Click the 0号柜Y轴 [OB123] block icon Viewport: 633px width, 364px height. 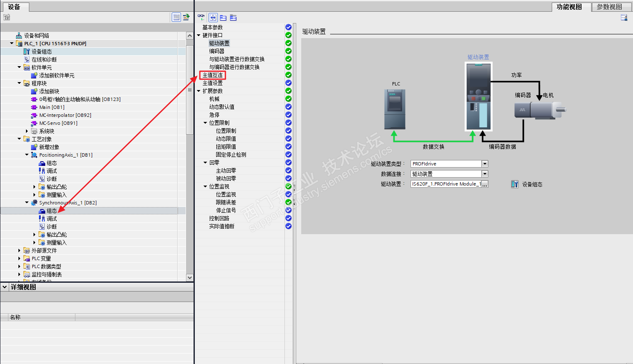click(34, 99)
